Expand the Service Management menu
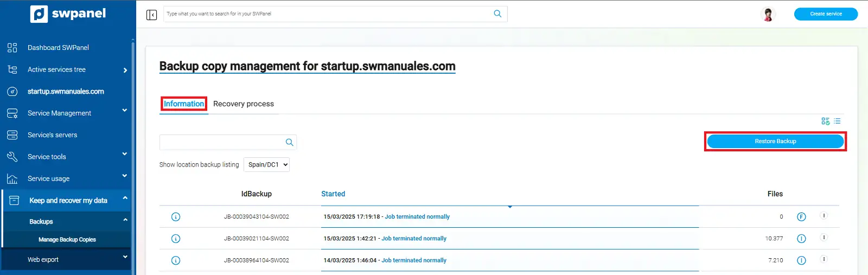 pyautogui.click(x=68, y=113)
